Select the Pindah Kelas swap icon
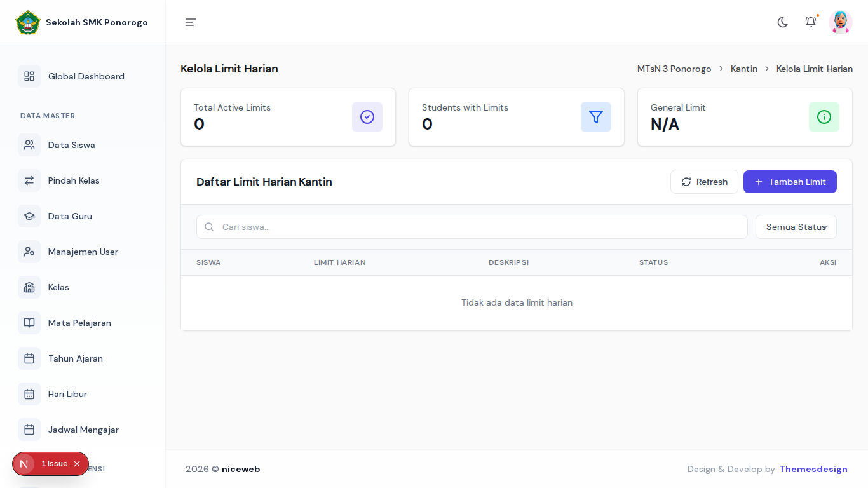This screenshot has width=868, height=488. tap(29, 180)
